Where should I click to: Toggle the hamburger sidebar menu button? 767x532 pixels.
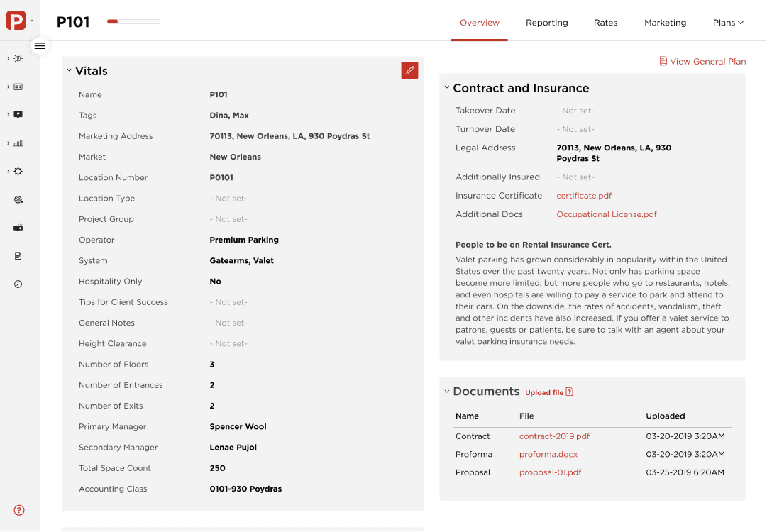pyautogui.click(x=40, y=45)
